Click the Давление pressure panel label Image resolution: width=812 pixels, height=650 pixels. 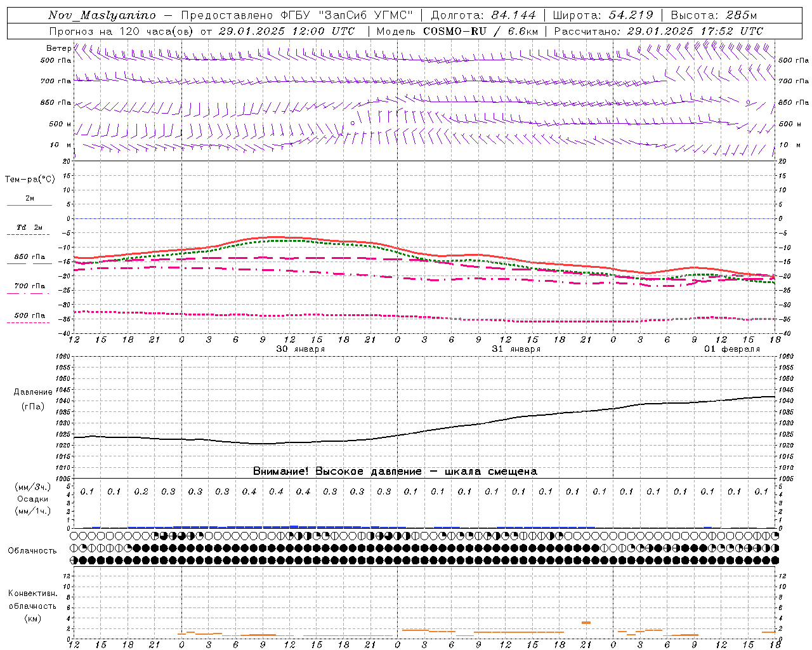[33, 392]
